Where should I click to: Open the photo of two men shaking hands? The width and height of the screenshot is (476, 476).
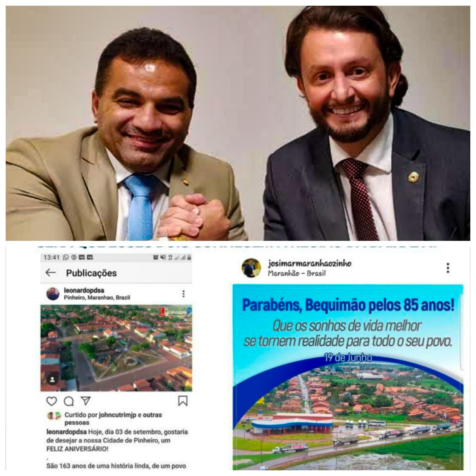pyautogui.click(x=238, y=123)
